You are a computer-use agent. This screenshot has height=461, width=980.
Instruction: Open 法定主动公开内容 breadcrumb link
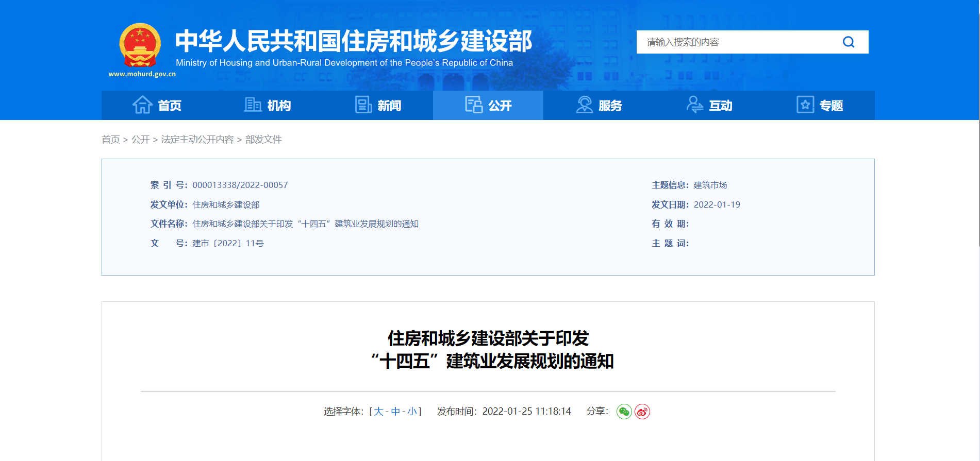[197, 140]
